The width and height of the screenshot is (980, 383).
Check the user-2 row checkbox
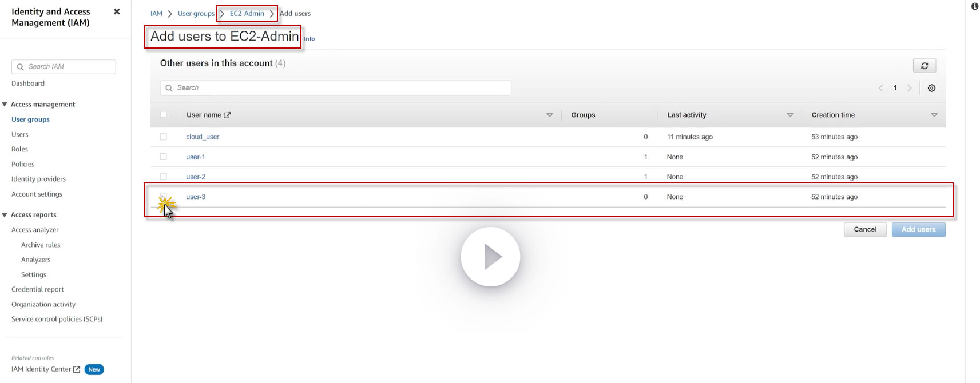point(164,177)
